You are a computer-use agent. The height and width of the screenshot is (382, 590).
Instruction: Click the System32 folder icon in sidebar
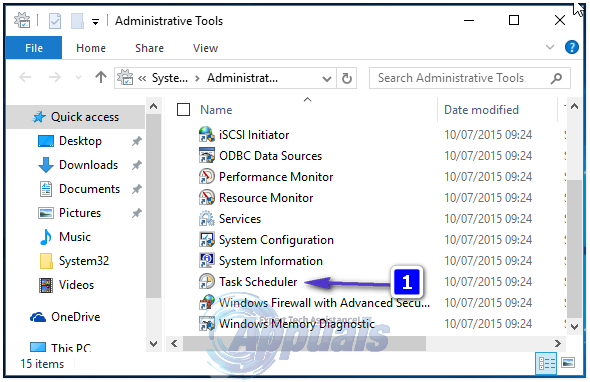tap(46, 261)
